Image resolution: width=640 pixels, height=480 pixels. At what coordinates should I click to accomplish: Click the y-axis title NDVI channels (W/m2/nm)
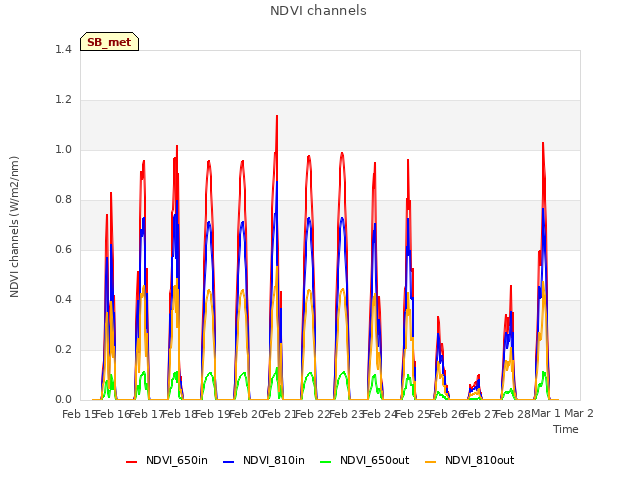click(14, 227)
